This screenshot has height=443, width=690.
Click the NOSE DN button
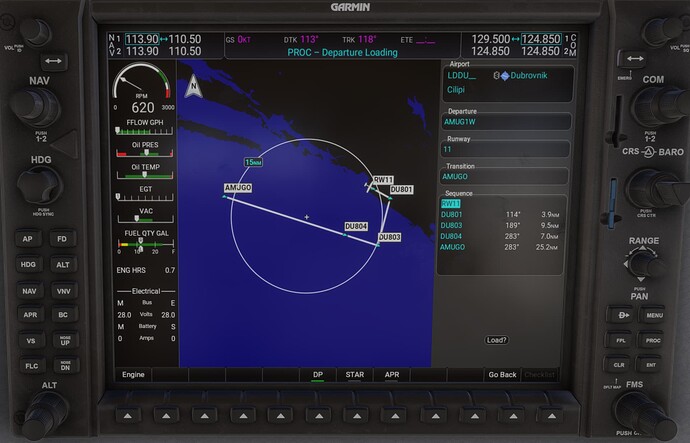[x=65, y=366]
